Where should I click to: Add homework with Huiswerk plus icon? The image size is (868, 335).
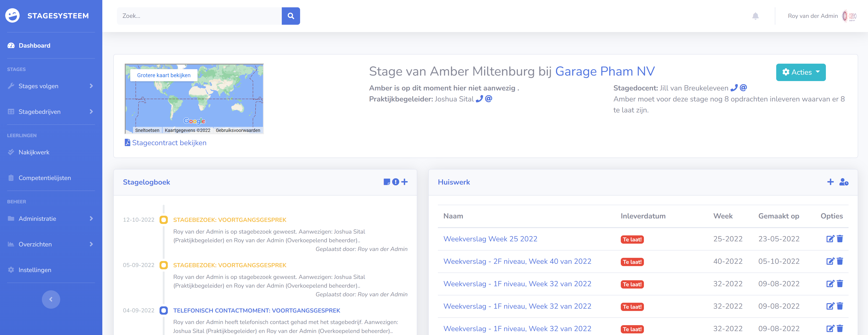[x=830, y=182]
